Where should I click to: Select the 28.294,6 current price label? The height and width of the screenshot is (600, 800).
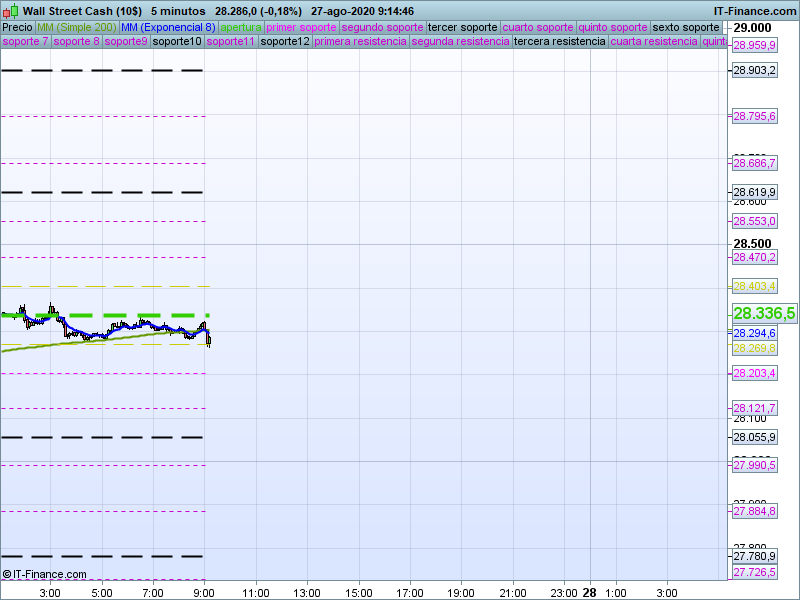tap(755, 332)
